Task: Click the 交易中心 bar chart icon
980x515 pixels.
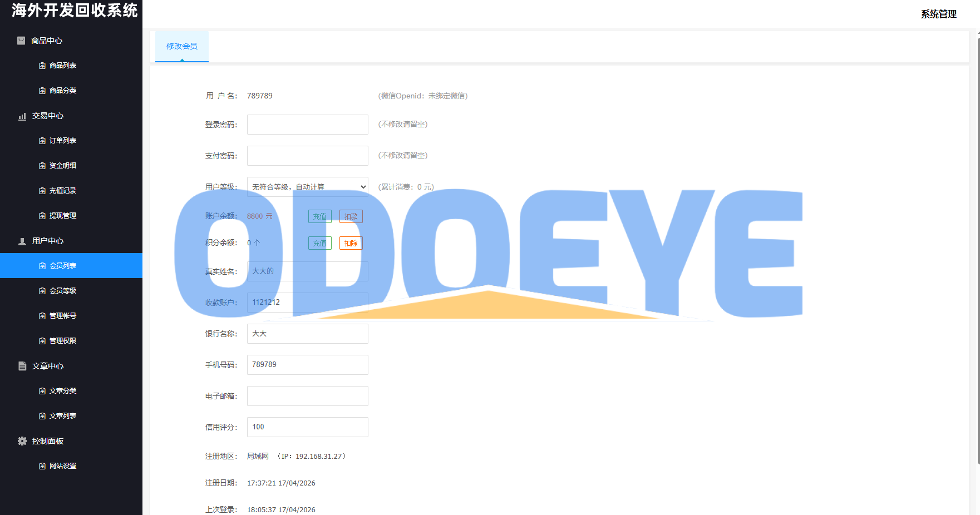Action: [x=22, y=116]
